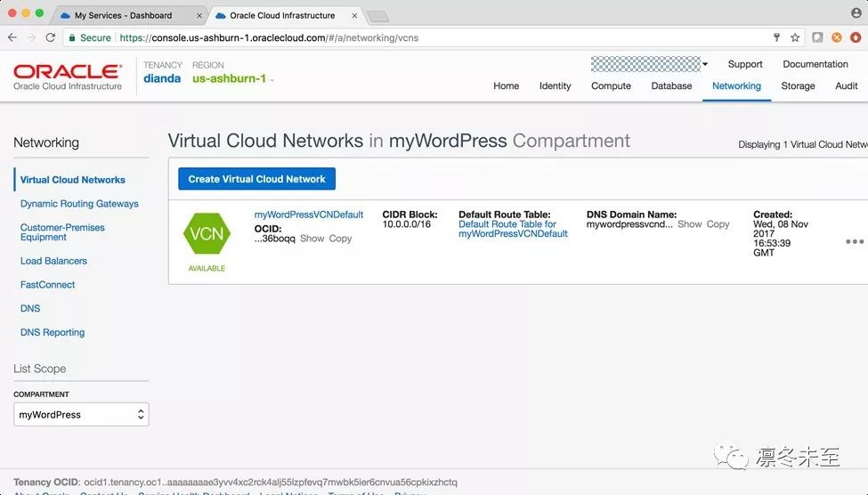868x495 pixels.
Task: Click the browser back arrow
Action: [x=12, y=37]
